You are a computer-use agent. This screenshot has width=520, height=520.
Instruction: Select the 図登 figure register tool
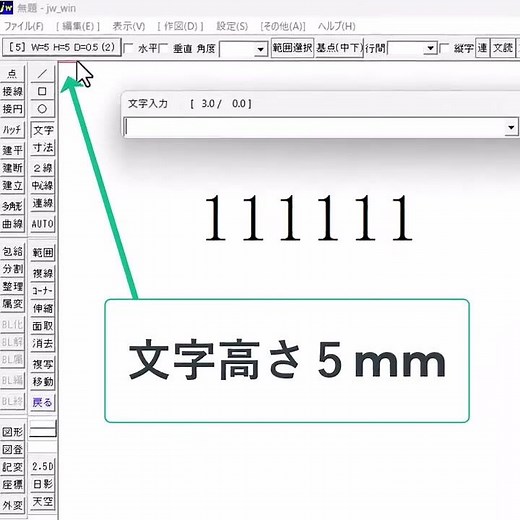[12, 449]
